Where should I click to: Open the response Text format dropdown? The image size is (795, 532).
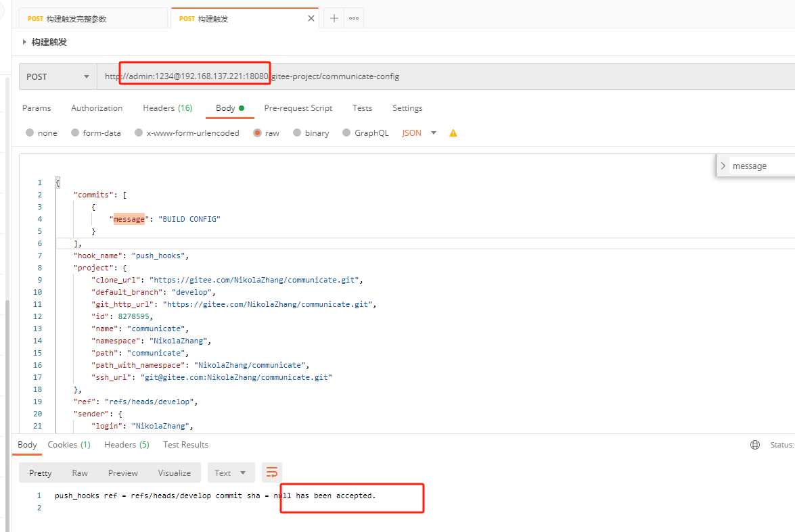231,473
